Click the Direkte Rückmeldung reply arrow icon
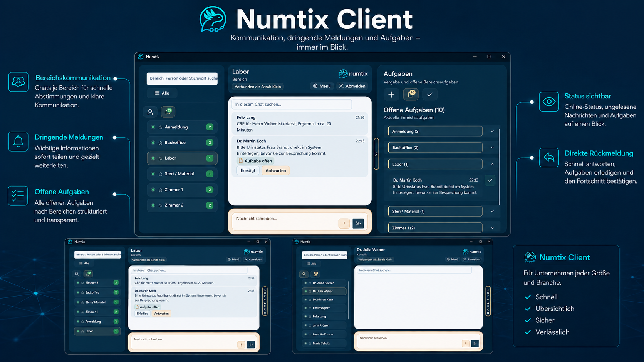 549,157
